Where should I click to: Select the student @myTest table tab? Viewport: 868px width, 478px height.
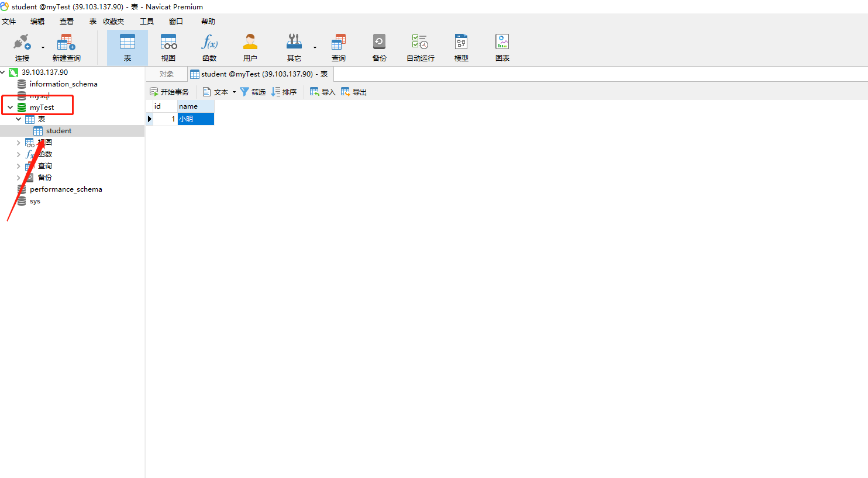click(260, 74)
